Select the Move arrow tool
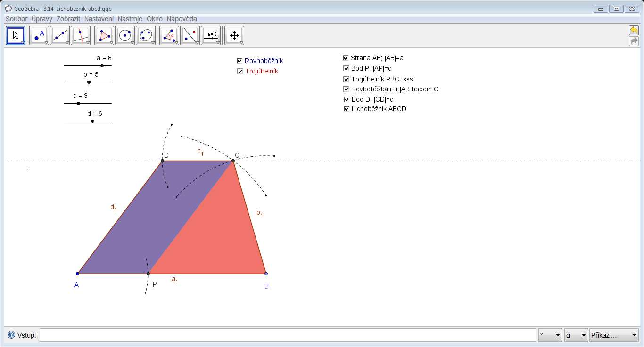Screen dimensions: 644x347 (x=16, y=35)
